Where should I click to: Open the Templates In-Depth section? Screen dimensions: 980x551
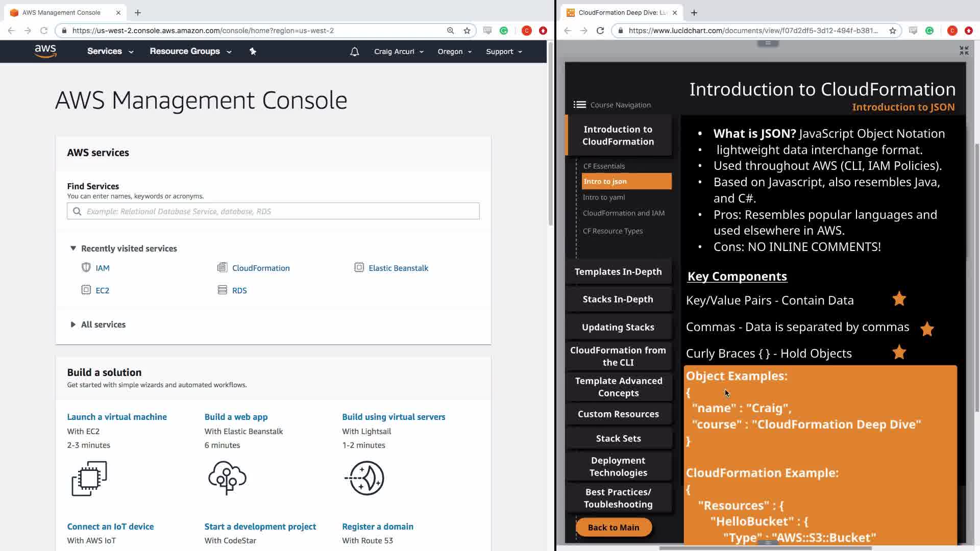[x=618, y=271]
